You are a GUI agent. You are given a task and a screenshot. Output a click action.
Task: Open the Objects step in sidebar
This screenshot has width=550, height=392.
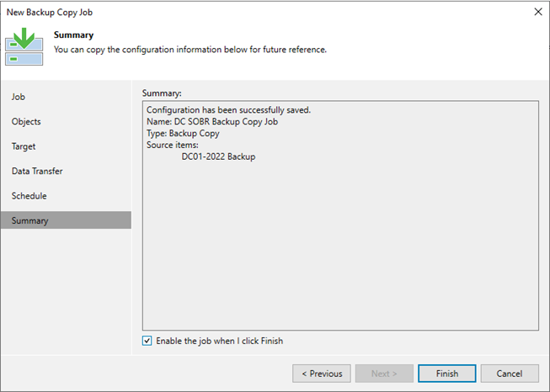click(26, 122)
